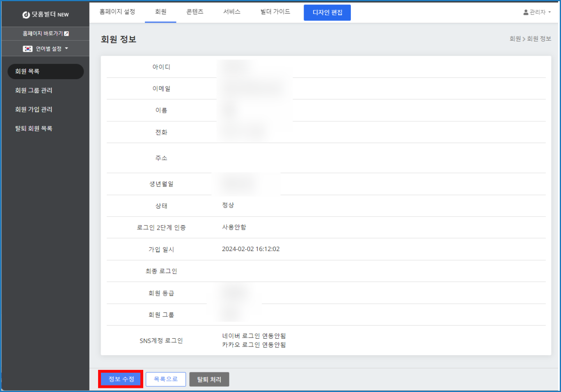Switch to the 홈페이지 설정 tab
Viewport: 561px width, 392px height.
point(117,12)
